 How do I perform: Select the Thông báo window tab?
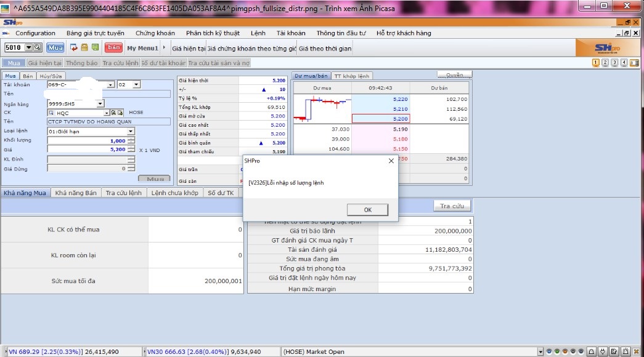point(82,63)
